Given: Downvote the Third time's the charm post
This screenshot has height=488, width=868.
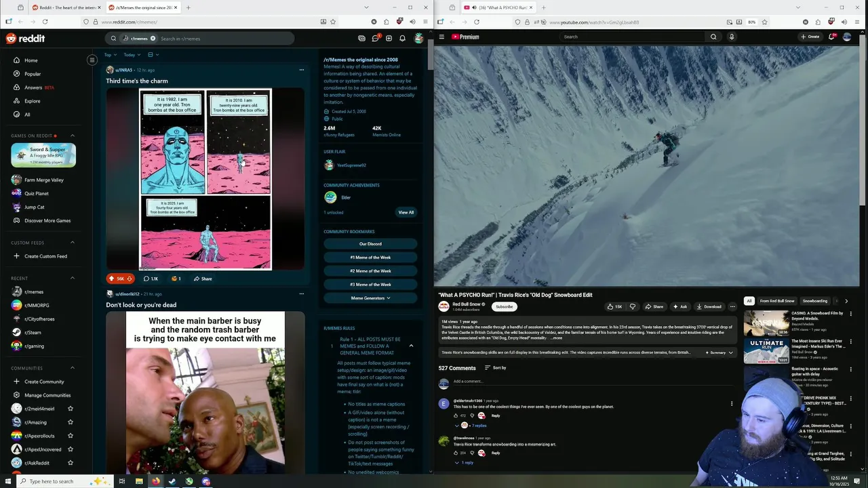Looking at the screenshot, I should click(129, 279).
